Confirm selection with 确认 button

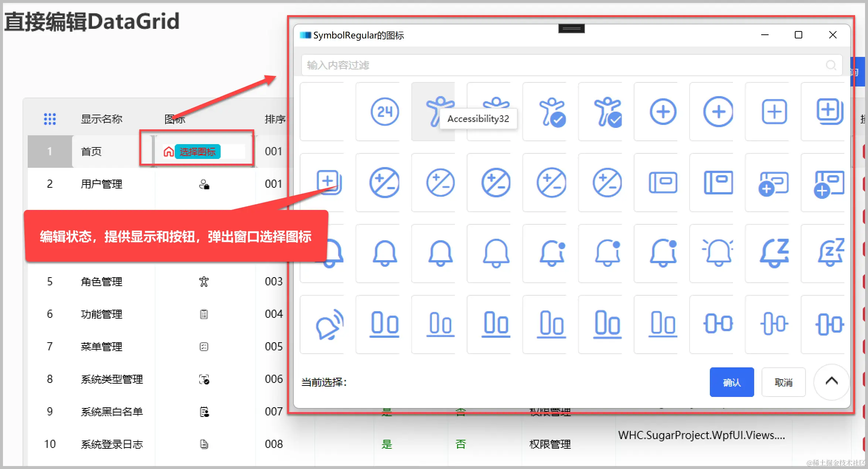click(x=732, y=382)
